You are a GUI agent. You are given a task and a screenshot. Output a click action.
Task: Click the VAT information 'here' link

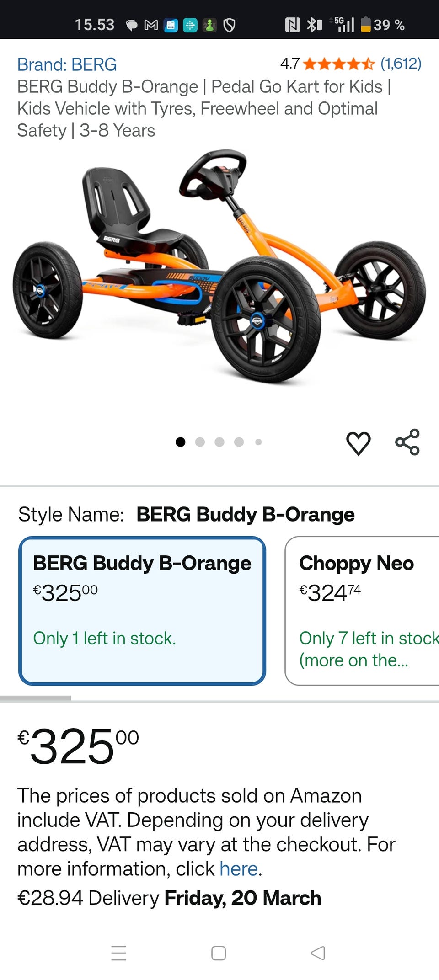pyautogui.click(x=239, y=868)
